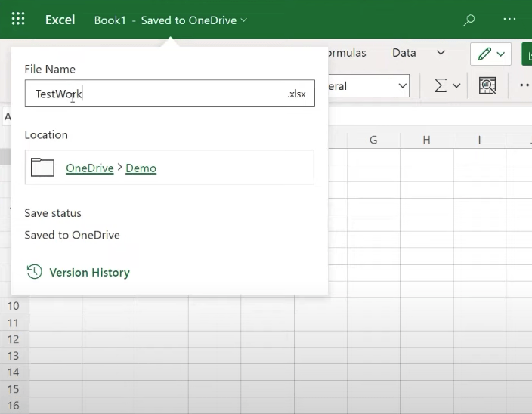This screenshot has width=532, height=414.
Task: Click the File Name input field
Action: click(x=169, y=93)
